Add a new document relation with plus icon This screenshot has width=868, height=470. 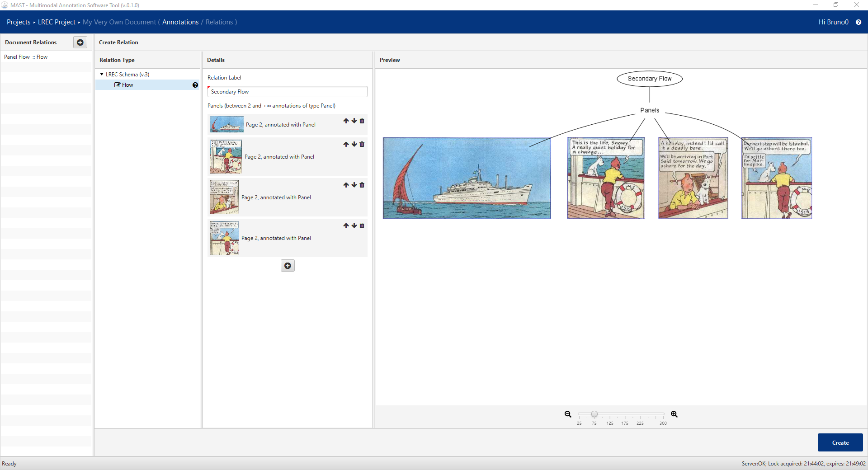(x=80, y=42)
